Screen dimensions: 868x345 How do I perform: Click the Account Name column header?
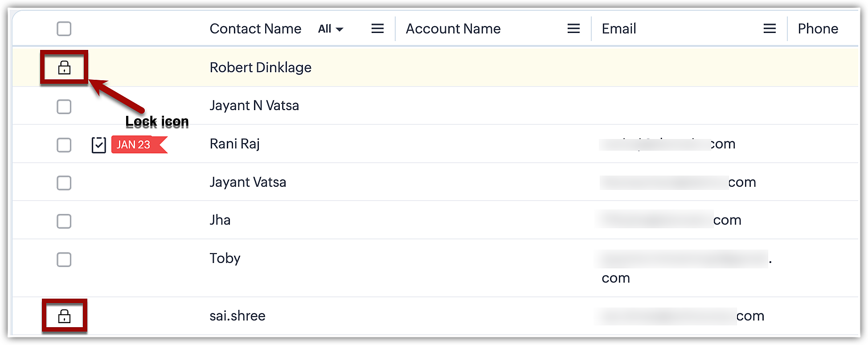[453, 29]
